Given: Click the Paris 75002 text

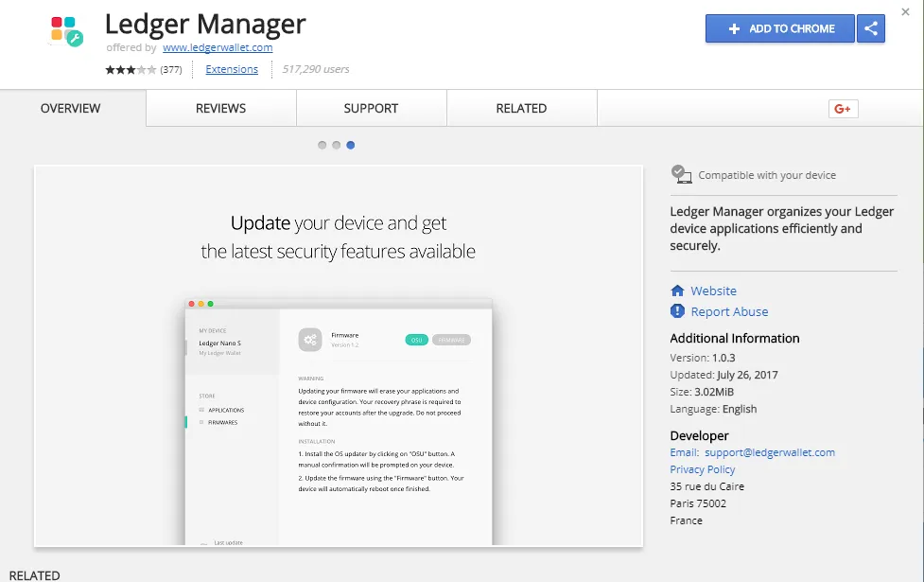Looking at the screenshot, I should [x=698, y=503].
